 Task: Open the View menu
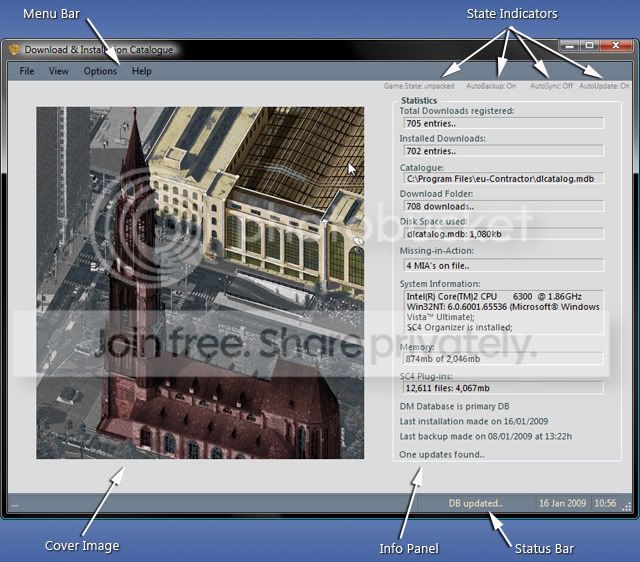59,71
